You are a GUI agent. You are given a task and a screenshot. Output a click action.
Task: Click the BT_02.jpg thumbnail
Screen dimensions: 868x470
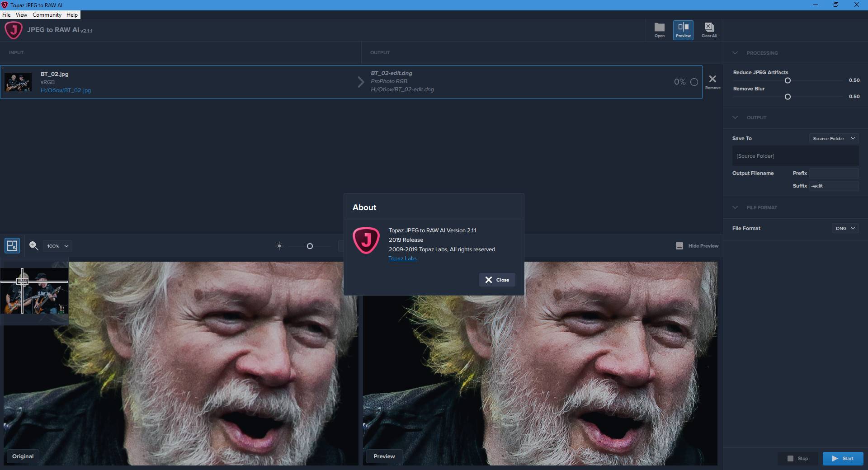[18, 82]
